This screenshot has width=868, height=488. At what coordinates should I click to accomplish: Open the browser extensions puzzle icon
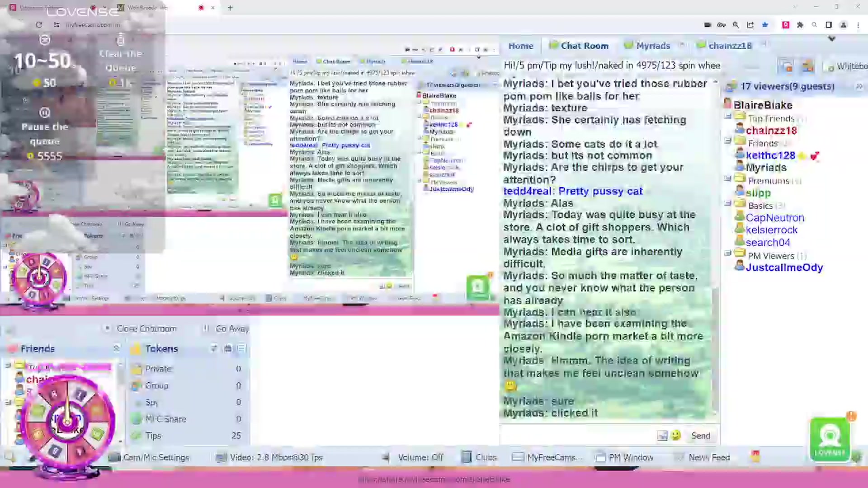tap(800, 25)
